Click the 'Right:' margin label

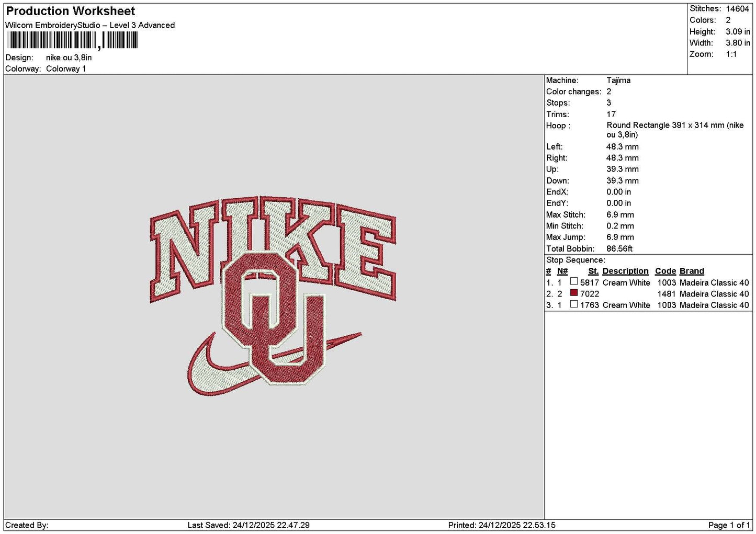coord(557,158)
